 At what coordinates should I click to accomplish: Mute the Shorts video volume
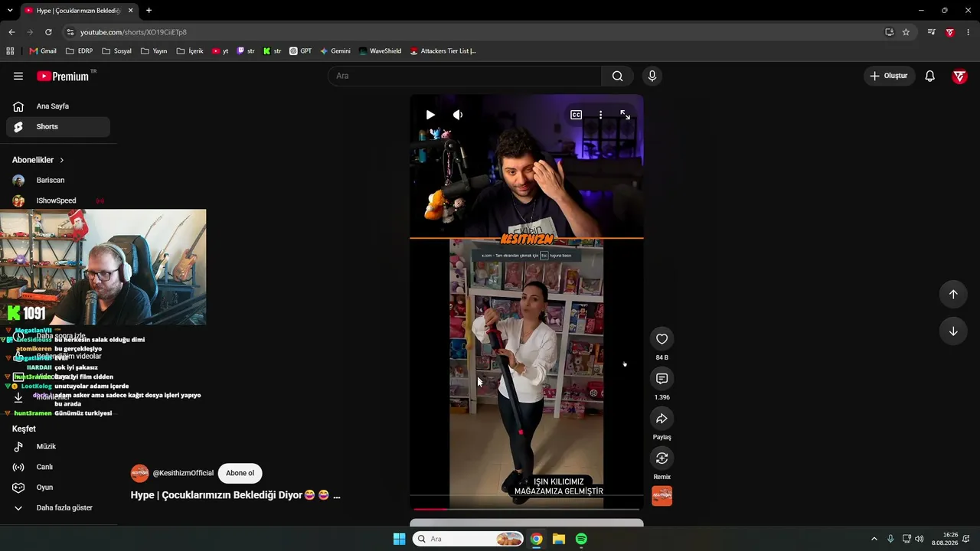point(458,115)
